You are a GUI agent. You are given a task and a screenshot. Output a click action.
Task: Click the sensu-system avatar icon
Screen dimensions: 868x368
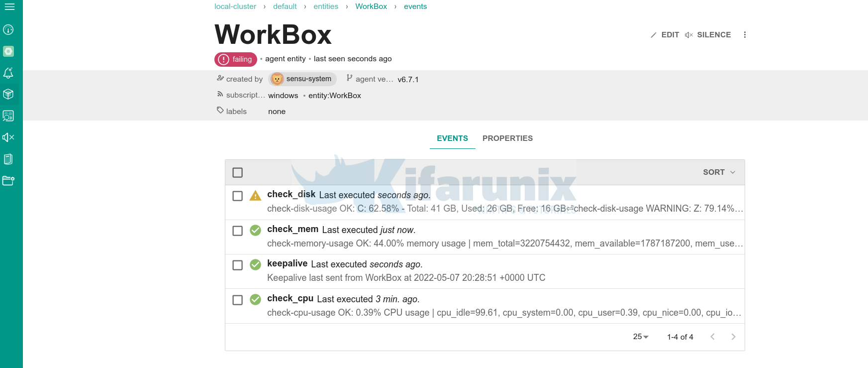(x=277, y=79)
